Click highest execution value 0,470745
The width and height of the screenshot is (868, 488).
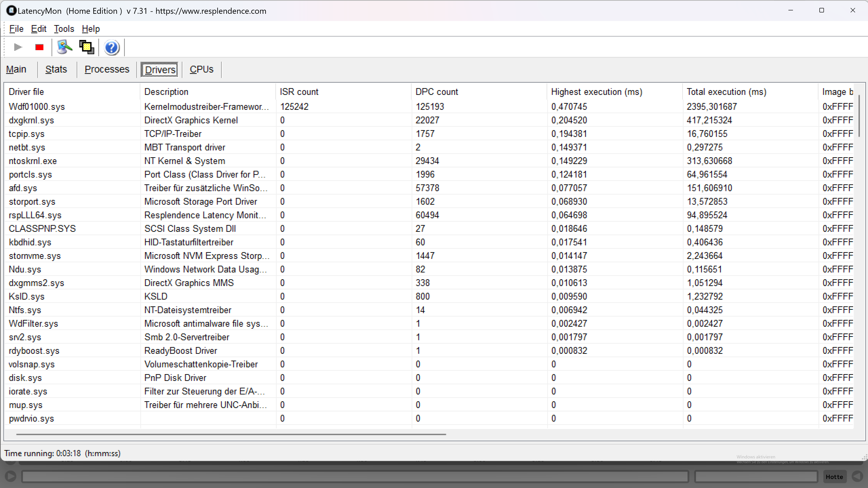569,106
